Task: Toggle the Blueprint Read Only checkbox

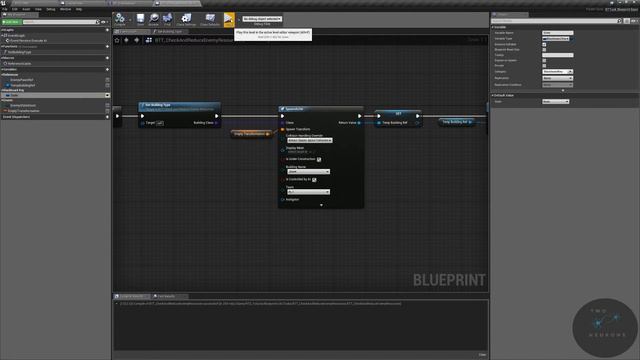Action: coord(544,49)
